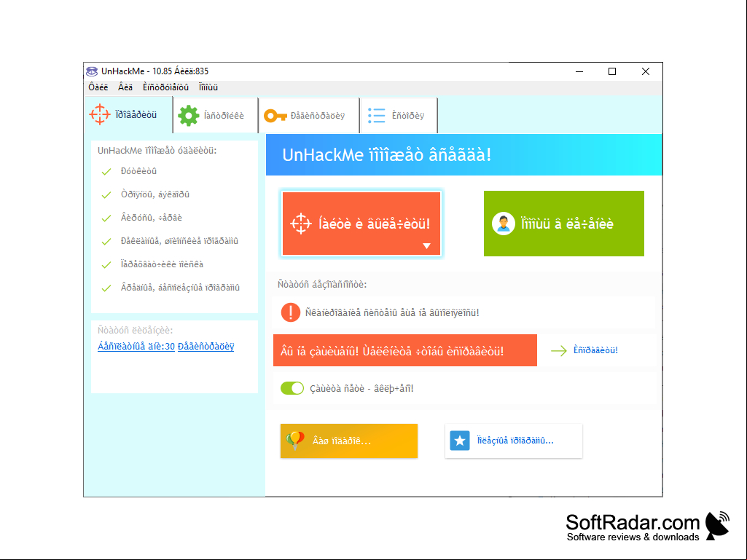Viewport: 747px width, 560px height.
Task: Click the "Ñòàòóñ áåçîïàñíîñòè:" status label
Action: click(x=322, y=285)
